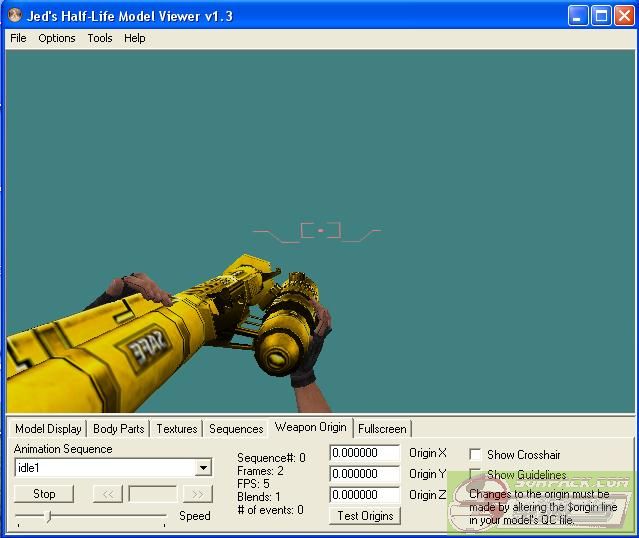Switch to the Sequences tab
The width and height of the screenshot is (639, 538).
(236, 429)
